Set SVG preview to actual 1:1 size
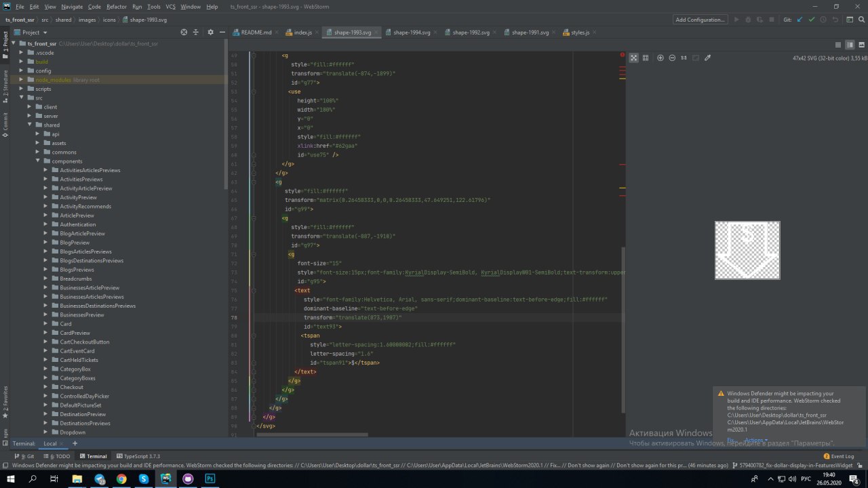 (684, 58)
